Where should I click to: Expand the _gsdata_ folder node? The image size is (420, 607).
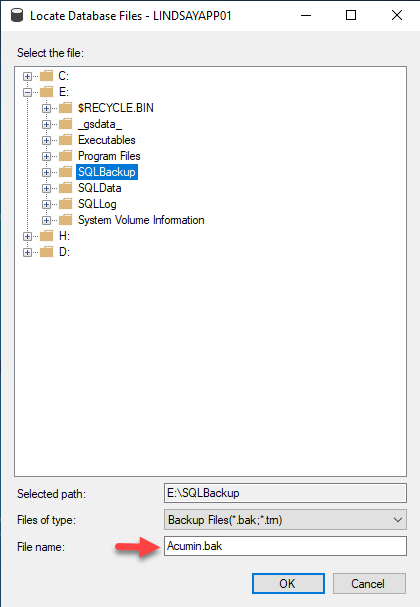click(46, 124)
